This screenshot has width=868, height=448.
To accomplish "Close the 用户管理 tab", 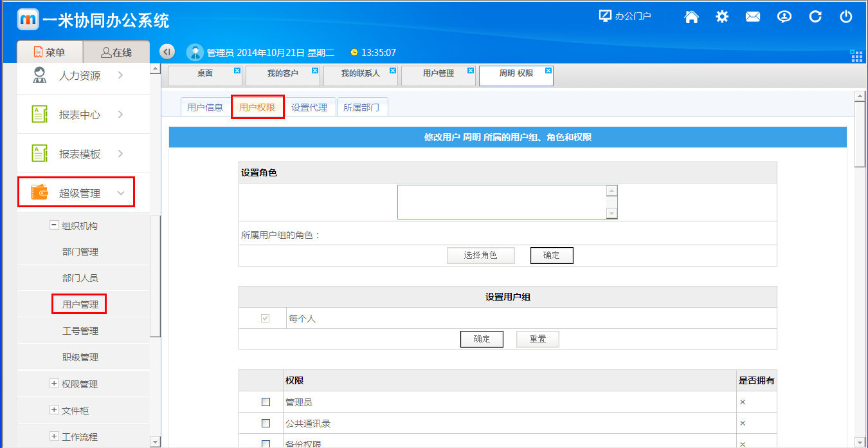I will pyautogui.click(x=470, y=70).
